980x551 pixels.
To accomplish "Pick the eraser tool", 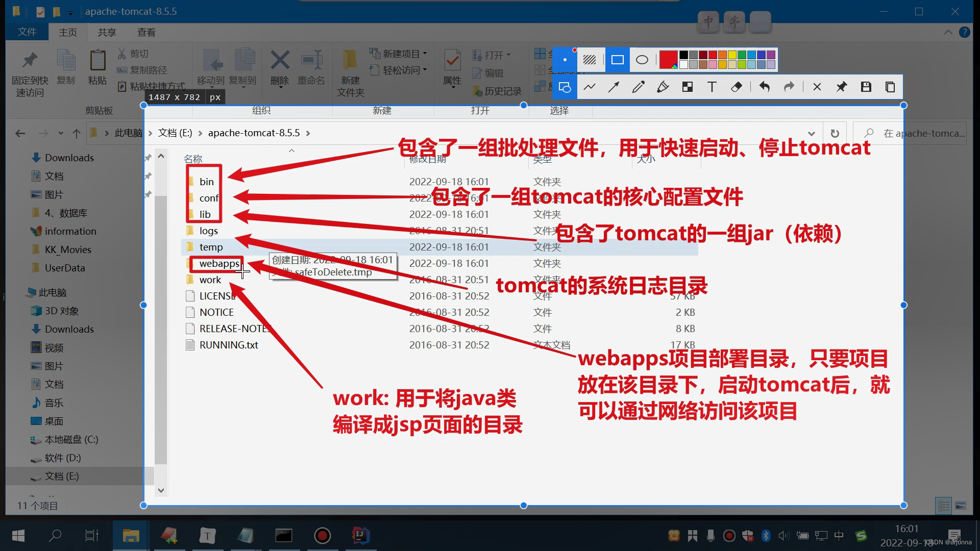I will 736,87.
